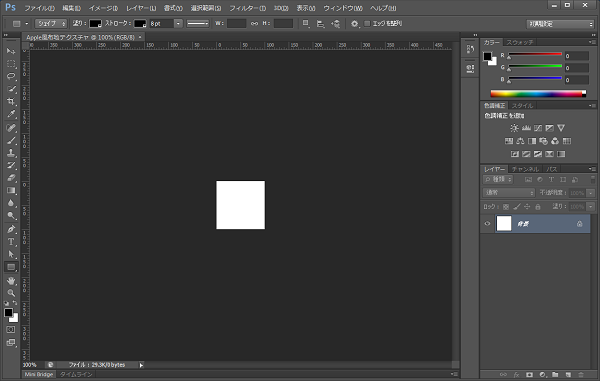Add a Hue/Saturation adjustment
The height and width of the screenshot is (381, 600).
point(509,141)
